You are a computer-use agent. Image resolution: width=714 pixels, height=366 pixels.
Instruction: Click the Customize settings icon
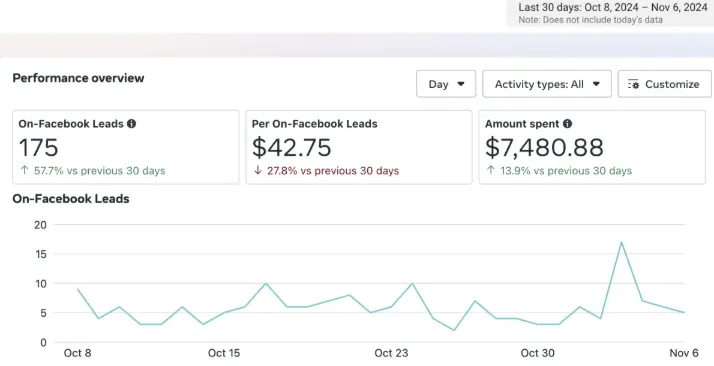pyautogui.click(x=633, y=84)
